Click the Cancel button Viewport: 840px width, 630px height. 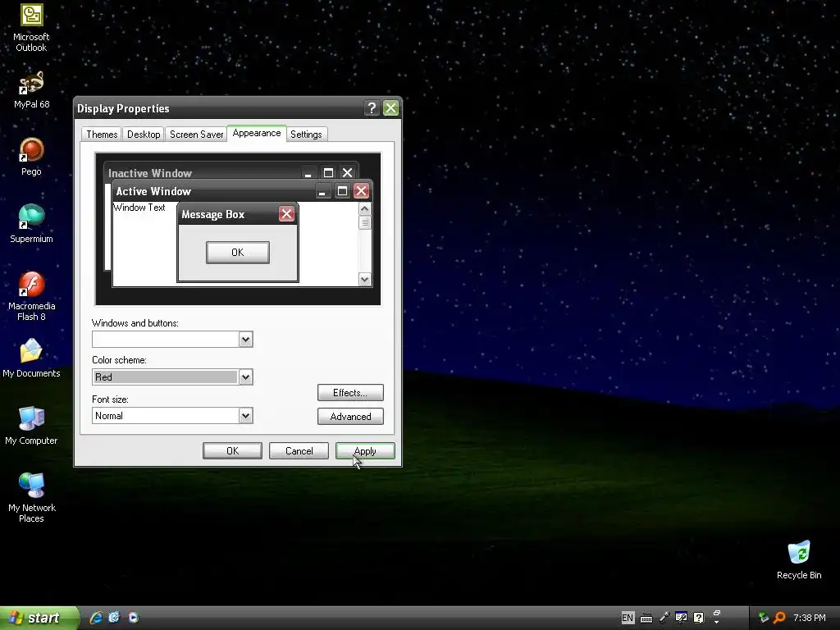299,451
